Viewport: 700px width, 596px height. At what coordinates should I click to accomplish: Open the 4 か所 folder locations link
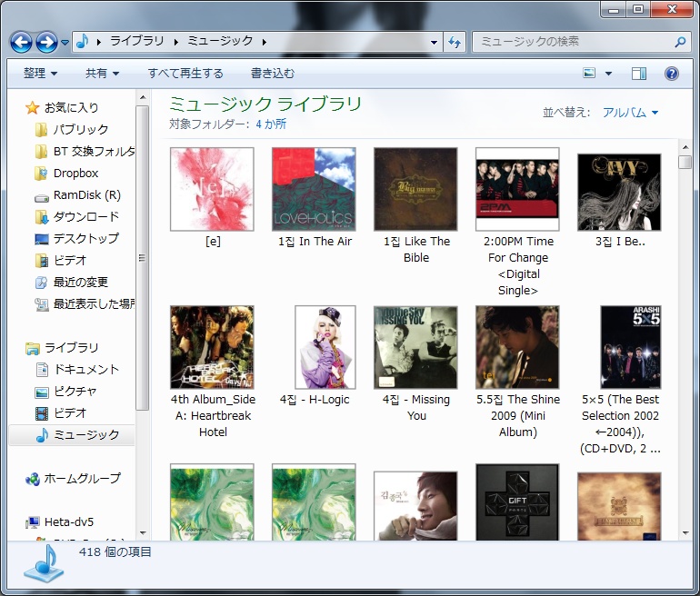271,124
